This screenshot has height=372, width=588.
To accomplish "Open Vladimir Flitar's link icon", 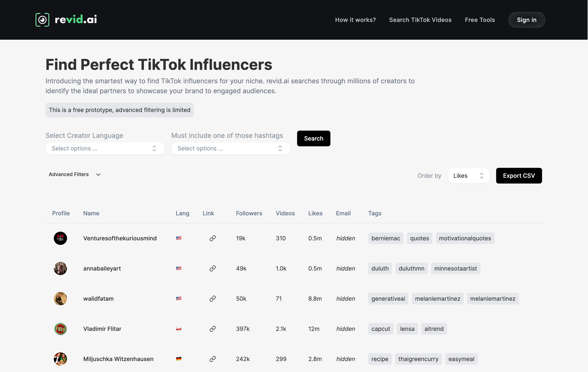I will tap(212, 329).
